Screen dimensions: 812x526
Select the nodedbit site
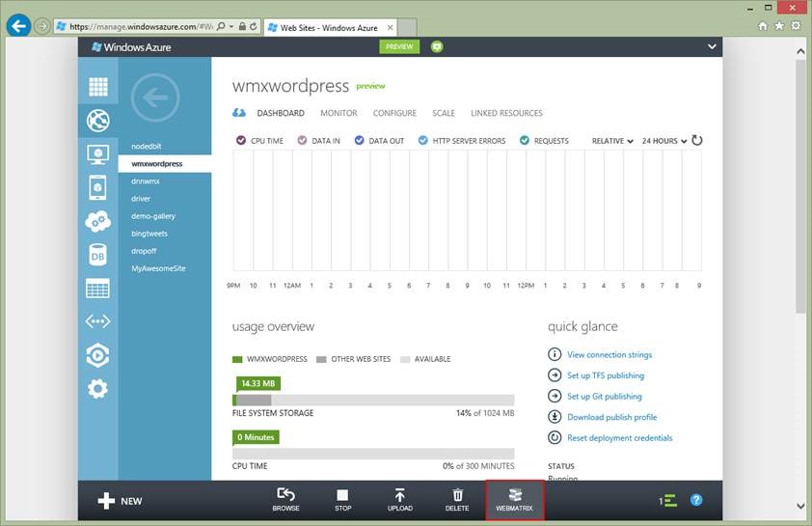[x=146, y=147]
